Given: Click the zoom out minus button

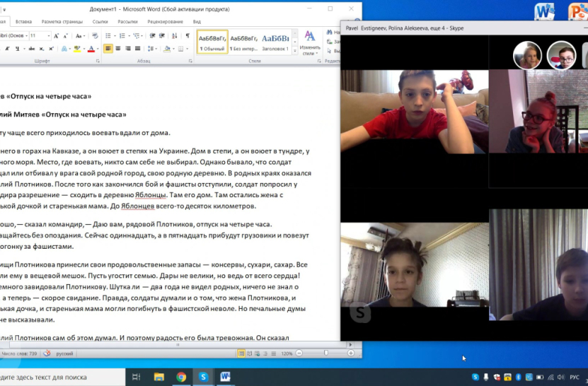Looking at the screenshot, I should tap(299, 353).
